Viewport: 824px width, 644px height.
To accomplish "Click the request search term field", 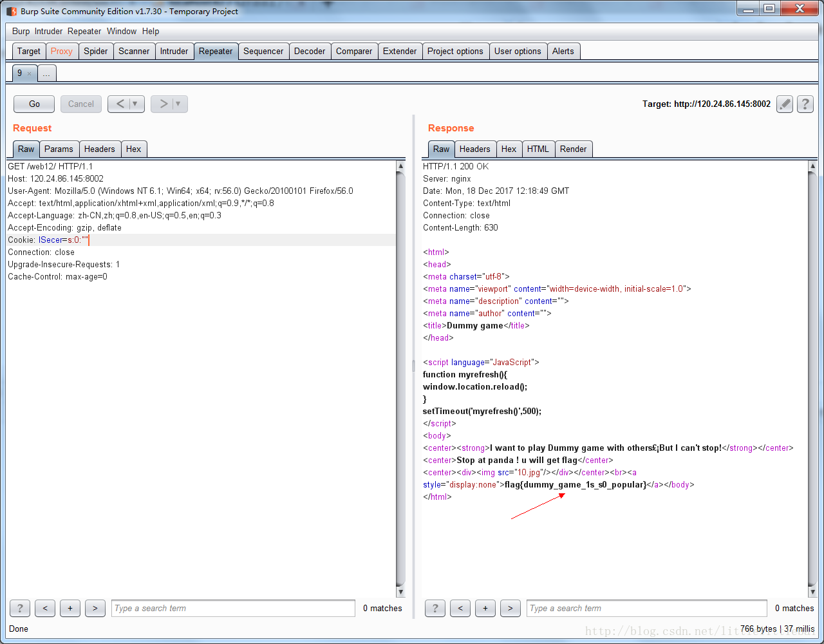I will pos(233,608).
